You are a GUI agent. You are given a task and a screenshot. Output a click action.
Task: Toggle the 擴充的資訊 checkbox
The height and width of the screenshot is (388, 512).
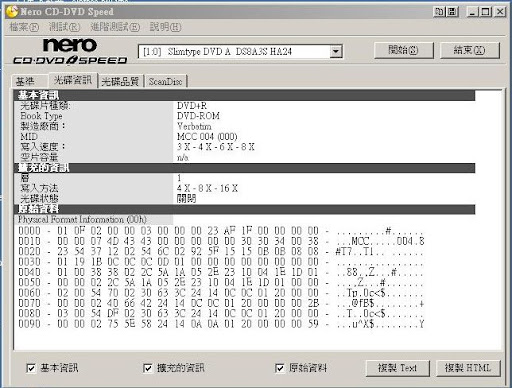tap(148, 368)
